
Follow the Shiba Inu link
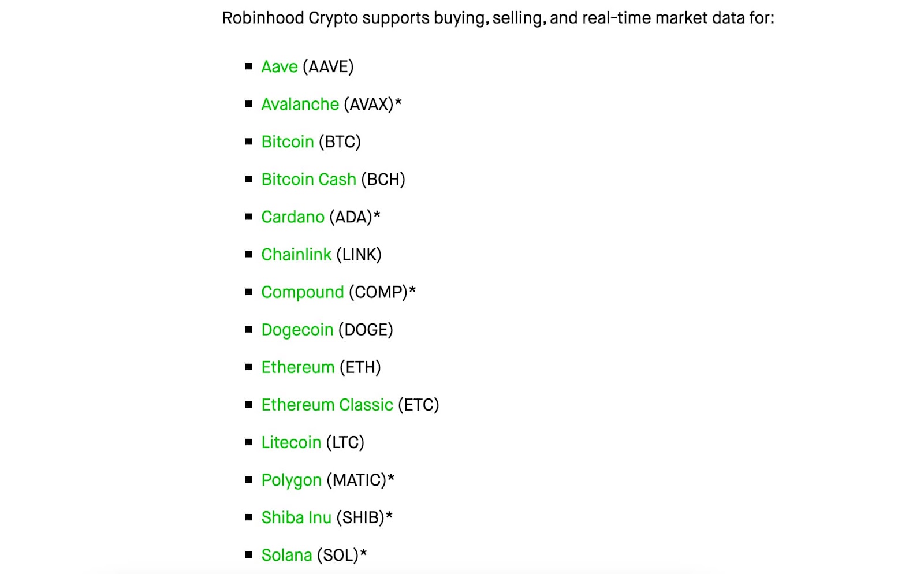296,517
